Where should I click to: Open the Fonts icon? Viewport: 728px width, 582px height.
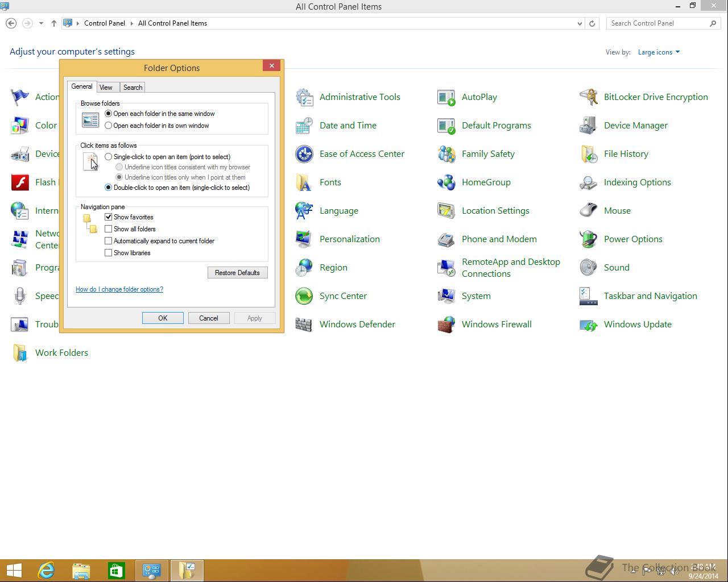(304, 182)
